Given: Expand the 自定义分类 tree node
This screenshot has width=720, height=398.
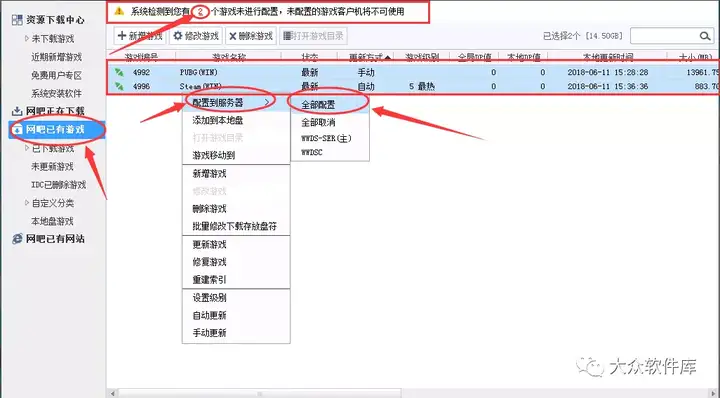Looking at the screenshot, I should click(27, 203).
